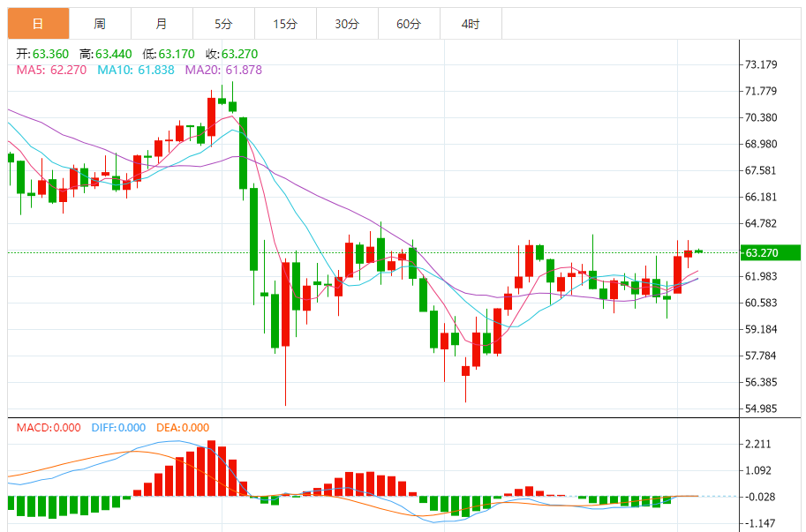
Task: Click the DIFF:0.000 indicator label
Action: pyautogui.click(x=118, y=428)
